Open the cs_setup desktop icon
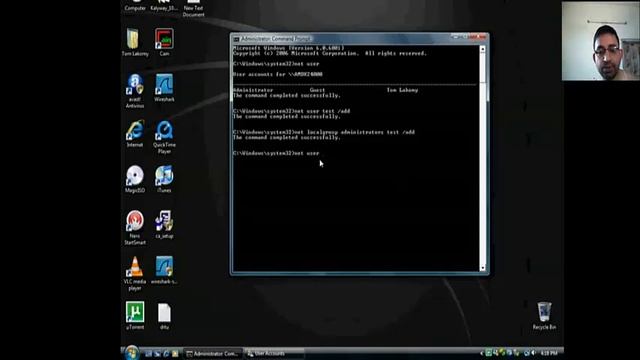 coord(164,224)
